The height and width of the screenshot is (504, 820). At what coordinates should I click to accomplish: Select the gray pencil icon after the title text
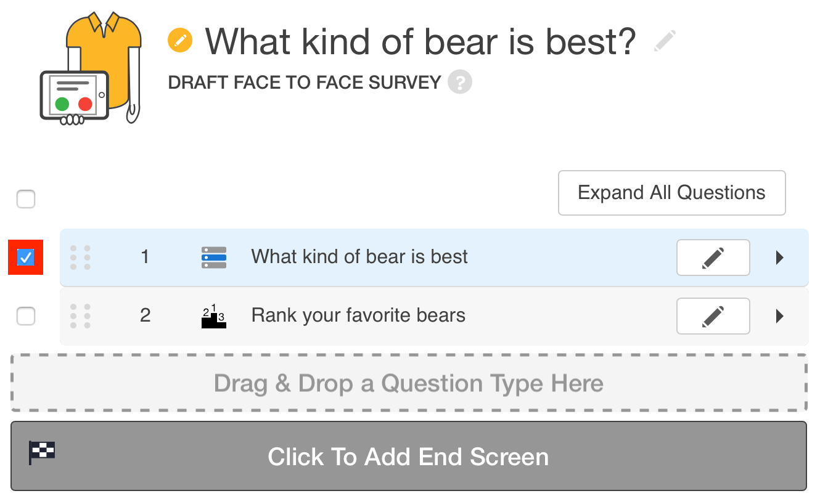pos(665,41)
